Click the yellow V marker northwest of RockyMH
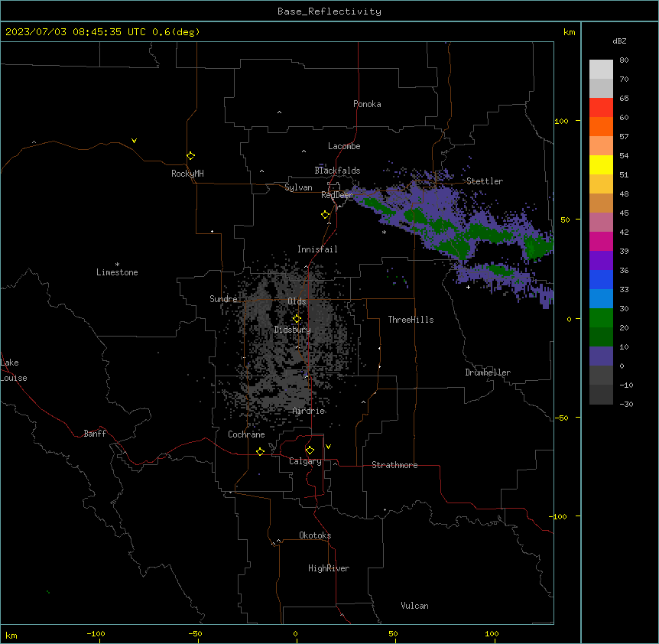This screenshot has height=644, width=659. point(134,141)
